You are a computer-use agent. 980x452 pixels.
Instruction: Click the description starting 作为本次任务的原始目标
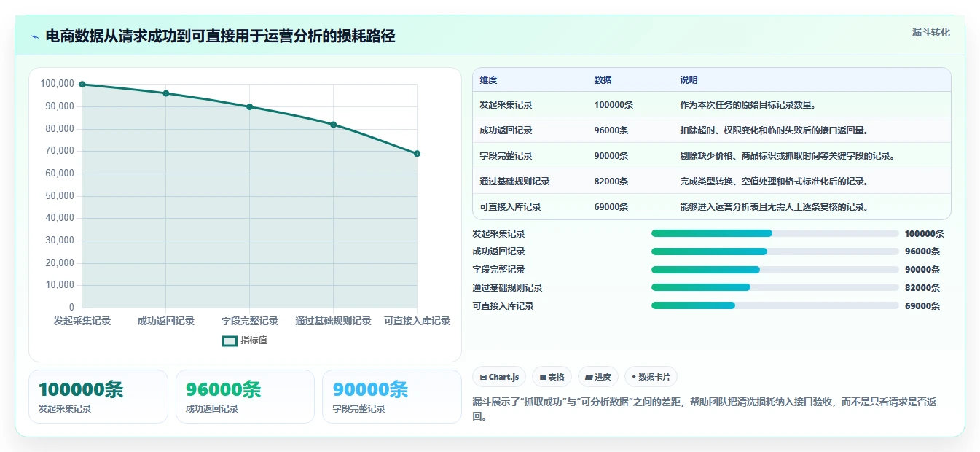click(x=748, y=105)
